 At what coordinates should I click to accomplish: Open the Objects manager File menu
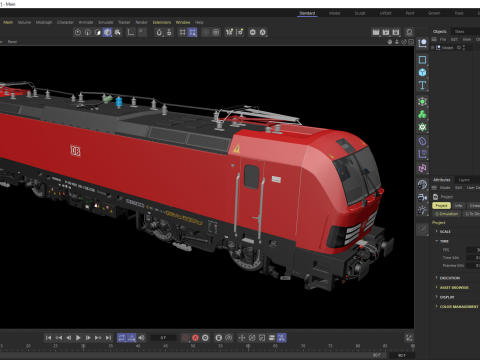click(443, 39)
